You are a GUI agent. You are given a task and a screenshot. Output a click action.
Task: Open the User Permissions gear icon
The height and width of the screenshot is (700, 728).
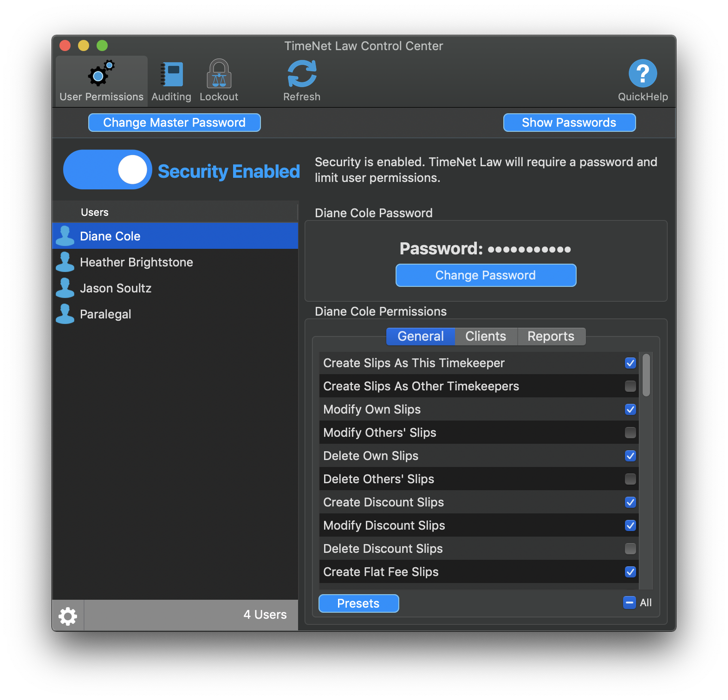[x=101, y=73]
